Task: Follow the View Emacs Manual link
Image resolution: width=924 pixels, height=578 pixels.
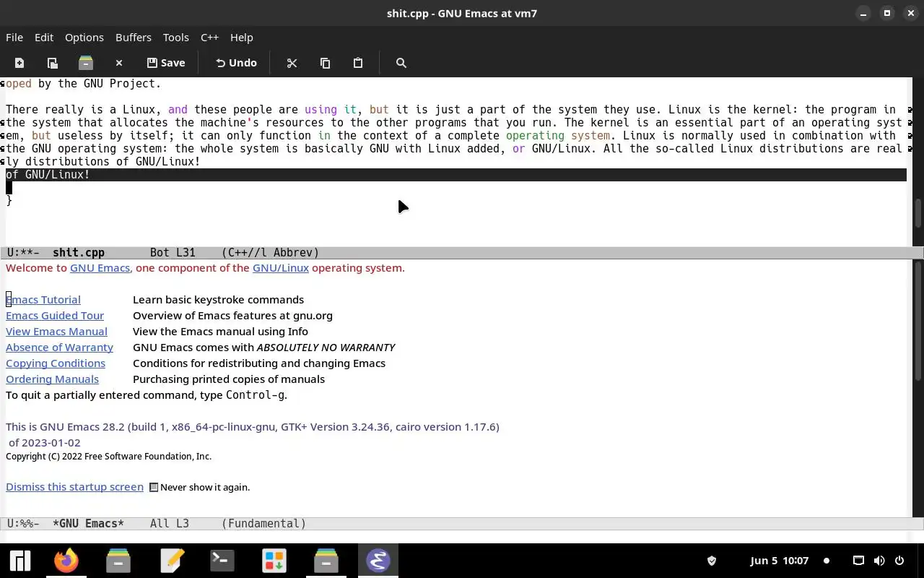Action: click(x=56, y=331)
